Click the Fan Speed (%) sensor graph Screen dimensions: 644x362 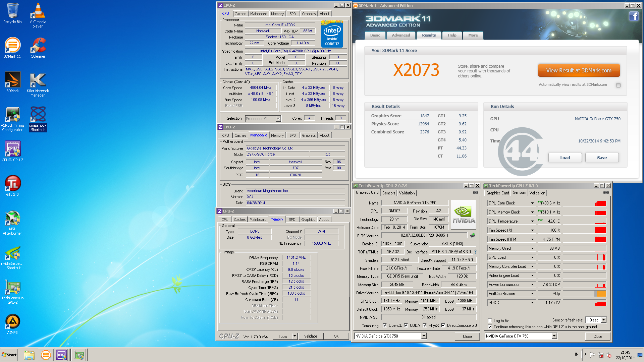pyautogui.click(x=584, y=230)
